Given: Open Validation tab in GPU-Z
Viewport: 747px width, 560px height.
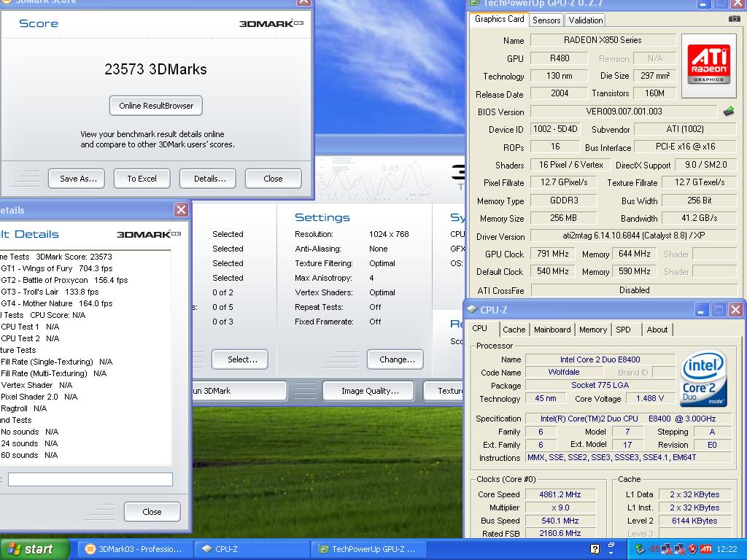Looking at the screenshot, I should point(586,20).
